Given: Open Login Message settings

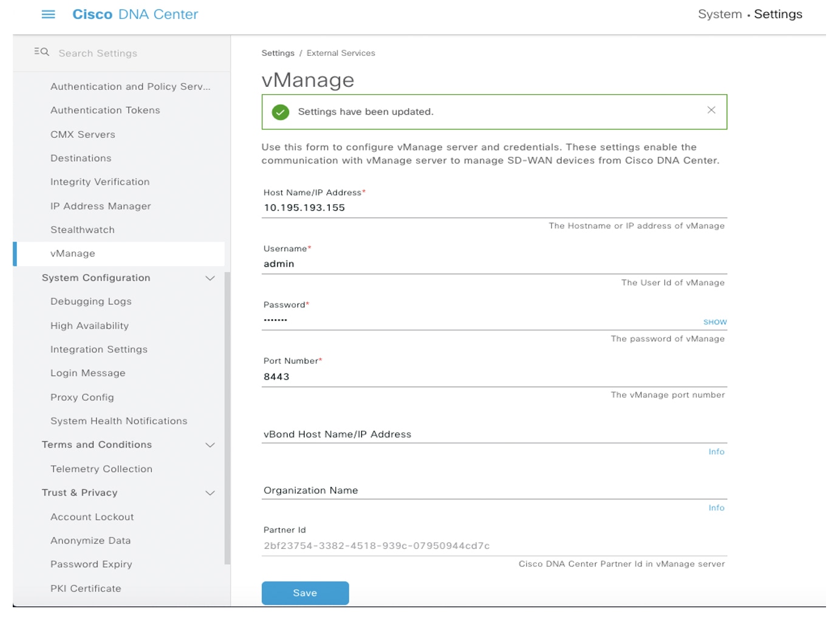Looking at the screenshot, I should [87, 373].
